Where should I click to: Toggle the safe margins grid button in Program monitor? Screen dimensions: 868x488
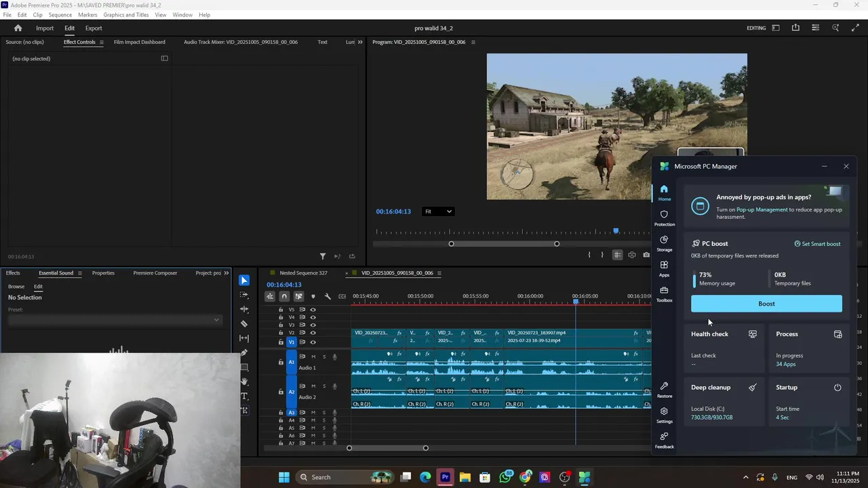click(x=617, y=255)
